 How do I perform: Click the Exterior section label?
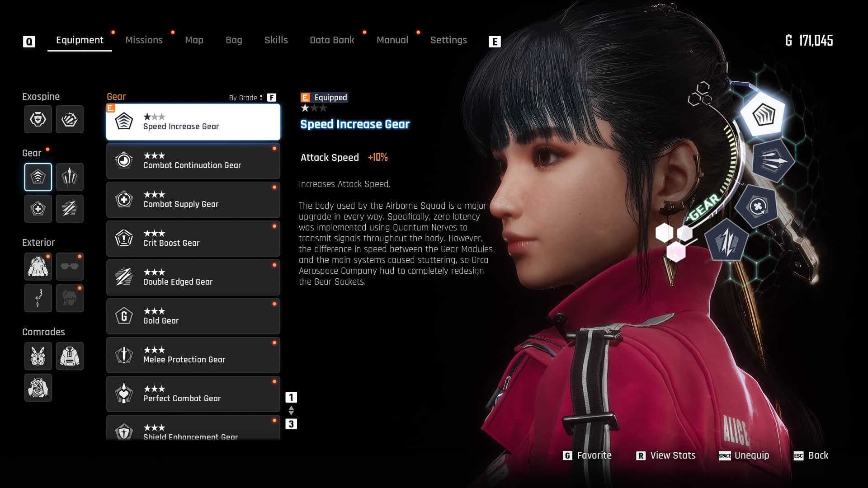38,243
